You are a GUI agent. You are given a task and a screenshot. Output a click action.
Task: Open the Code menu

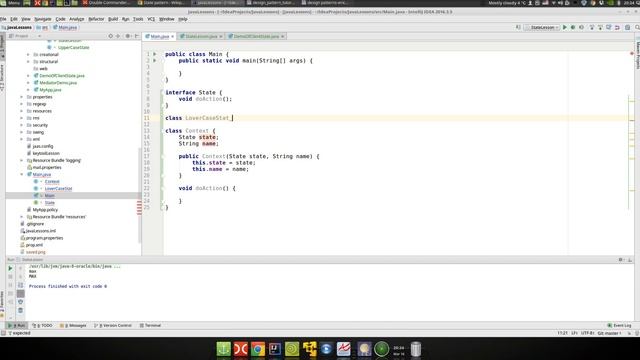tap(60, 19)
